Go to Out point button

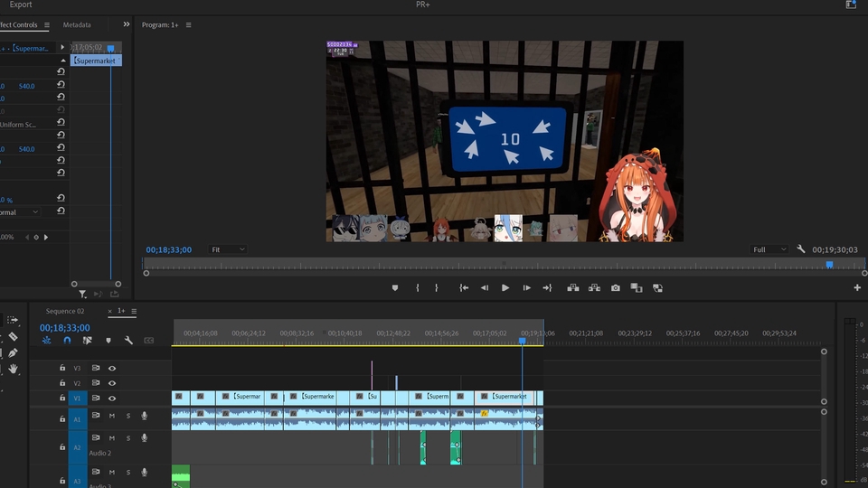click(x=548, y=287)
